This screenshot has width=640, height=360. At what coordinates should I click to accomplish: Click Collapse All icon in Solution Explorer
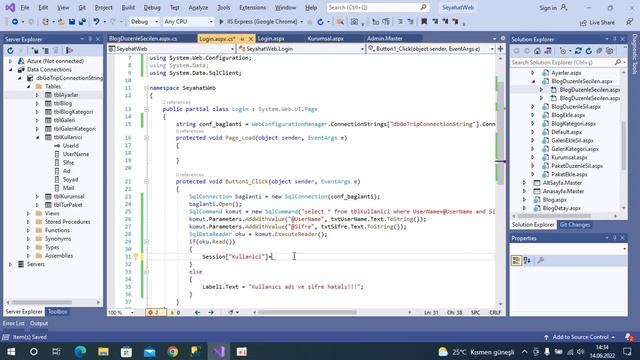[x=599, y=51]
